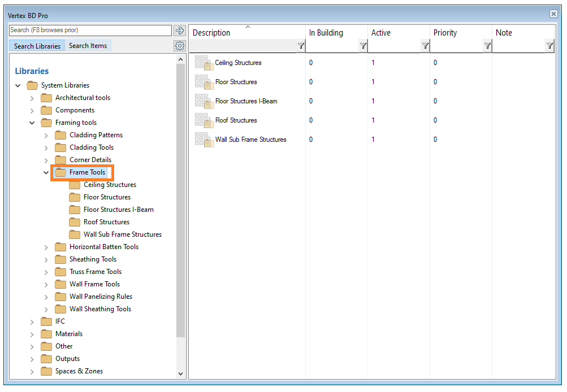
Task: Open the Description column filter icon
Action: point(301,46)
